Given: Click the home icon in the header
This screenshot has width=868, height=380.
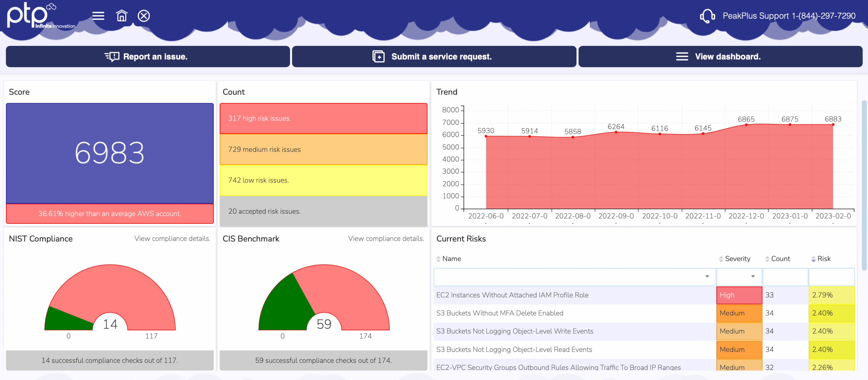Looking at the screenshot, I should tap(121, 15).
